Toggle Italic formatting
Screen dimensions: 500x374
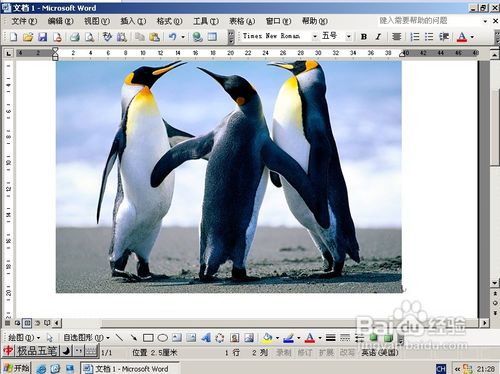[378, 37]
